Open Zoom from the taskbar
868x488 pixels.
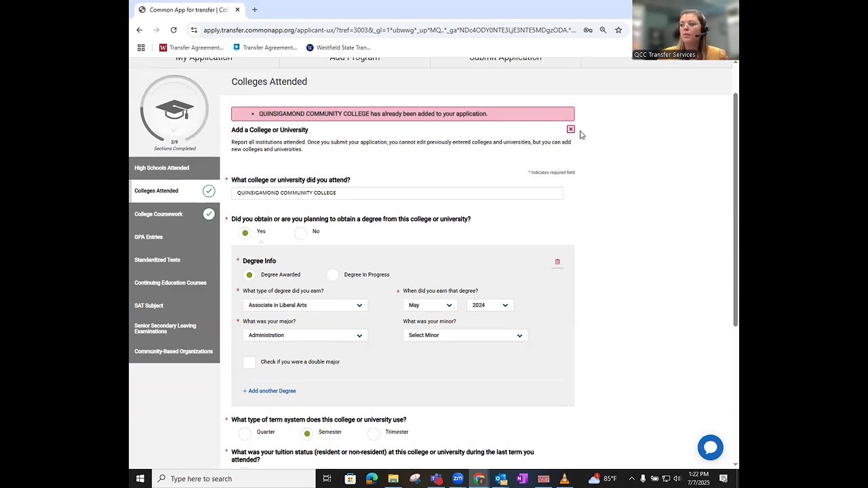point(458,479)
